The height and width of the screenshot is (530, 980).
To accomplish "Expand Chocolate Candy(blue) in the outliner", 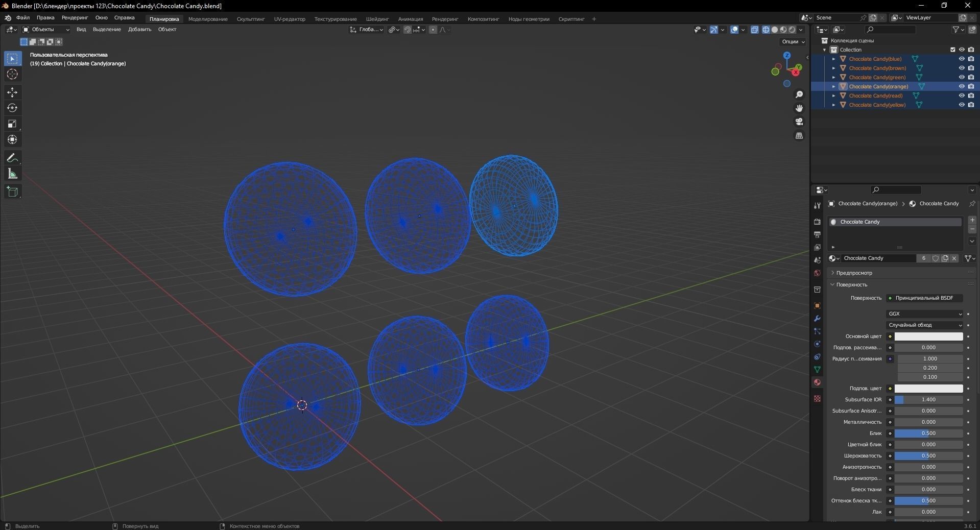I will pyautogui.click(x=834, y=59).
